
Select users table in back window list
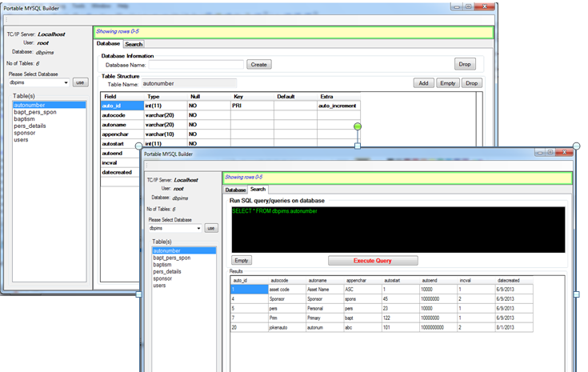(21, 139)
